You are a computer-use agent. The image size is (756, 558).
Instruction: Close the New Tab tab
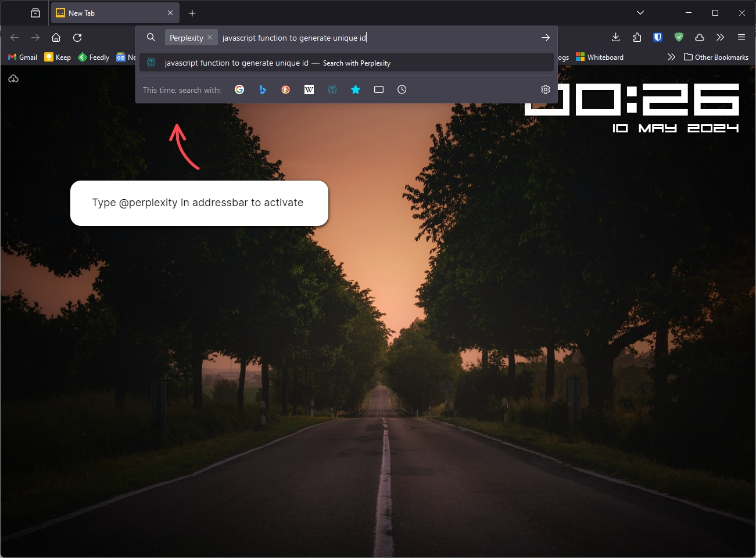point(170,13)
